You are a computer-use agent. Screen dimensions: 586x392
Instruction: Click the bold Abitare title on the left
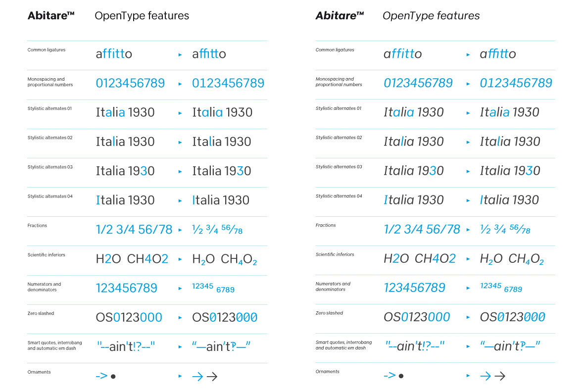tap(51, 16)
